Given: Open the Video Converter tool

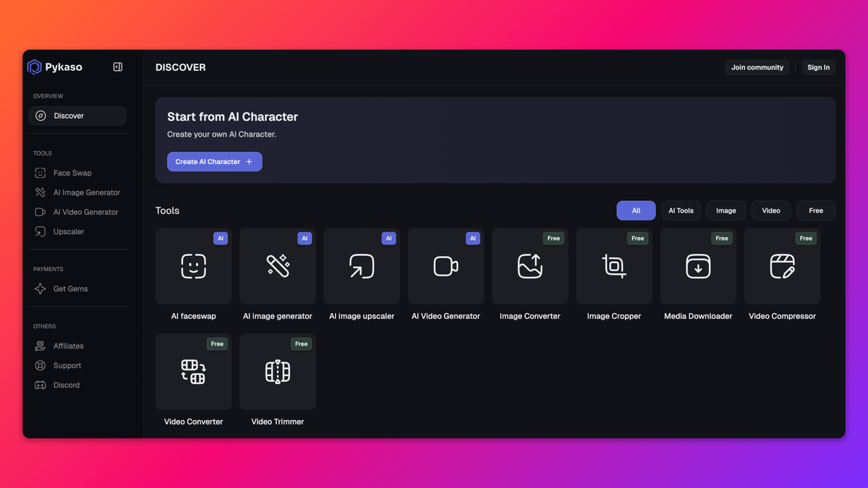Looking at the screenshot, I should tap(193, 372).
